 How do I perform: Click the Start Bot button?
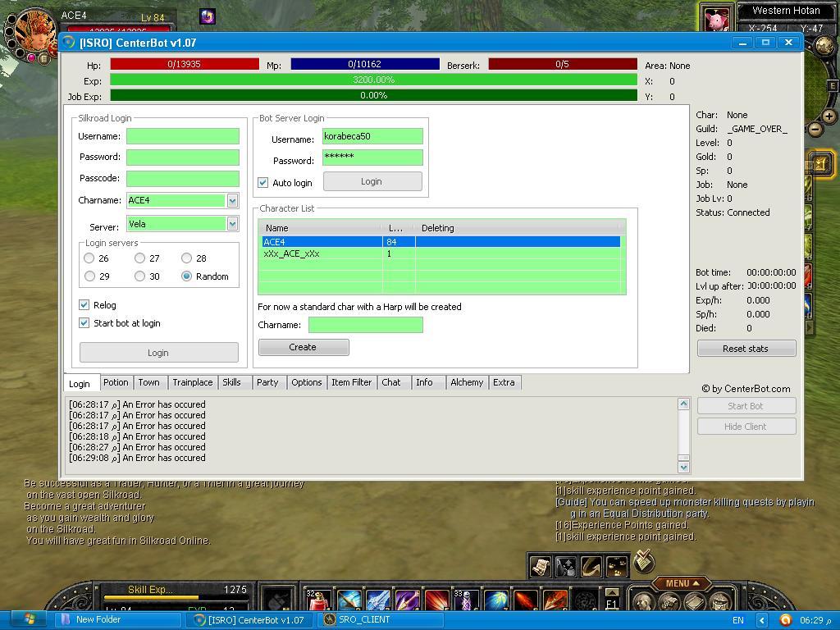click(746, 406)
